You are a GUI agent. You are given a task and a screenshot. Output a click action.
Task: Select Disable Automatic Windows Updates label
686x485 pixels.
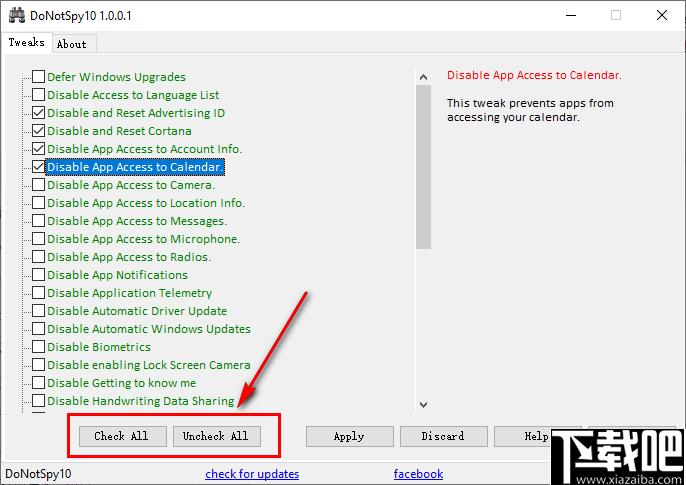(x=149, y=329)
